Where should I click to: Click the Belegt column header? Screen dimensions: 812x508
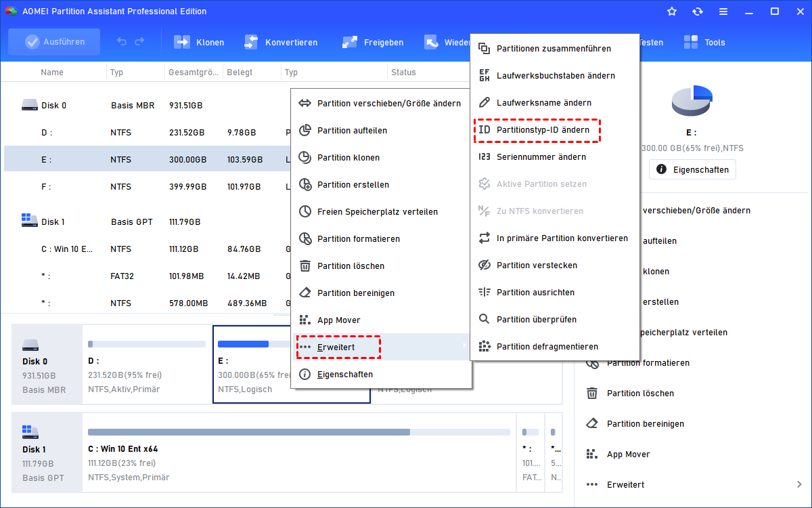point(240,72)
